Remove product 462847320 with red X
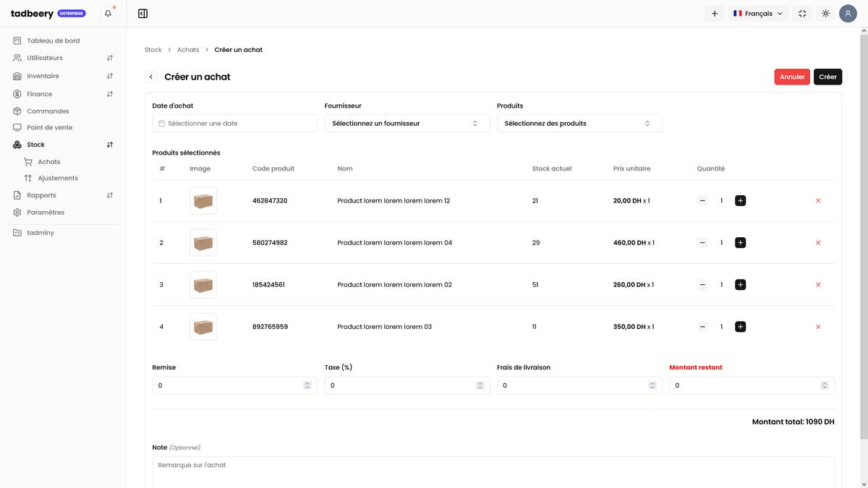Screen dimensions: 868x488 tap(818, 200)
